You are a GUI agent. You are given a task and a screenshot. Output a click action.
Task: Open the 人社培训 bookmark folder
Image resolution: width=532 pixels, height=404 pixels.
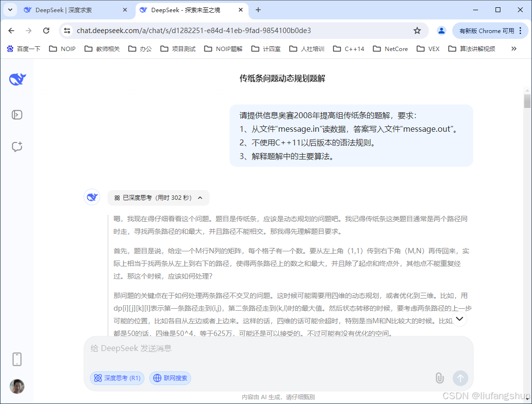coord(307,49)
